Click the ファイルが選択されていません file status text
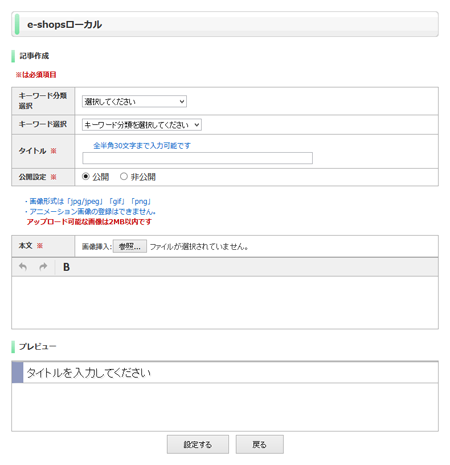Viewport: 450px width, 465px height. pyautogui.click(x=199, y=247)
